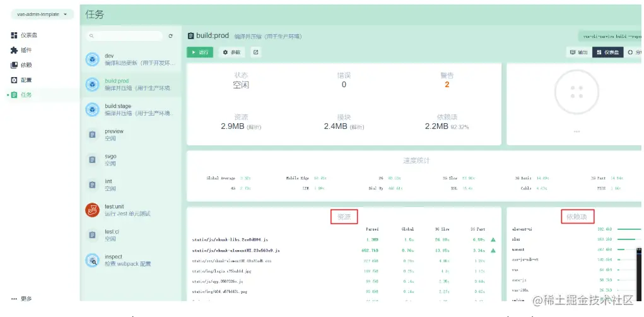Click the element-ui dependency name
The image size is (644, 317).
[522, 229]
